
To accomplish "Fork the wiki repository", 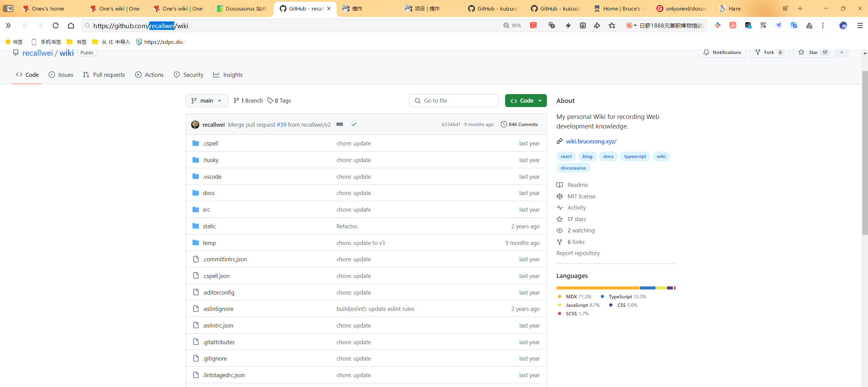I will tap(770, 52).
